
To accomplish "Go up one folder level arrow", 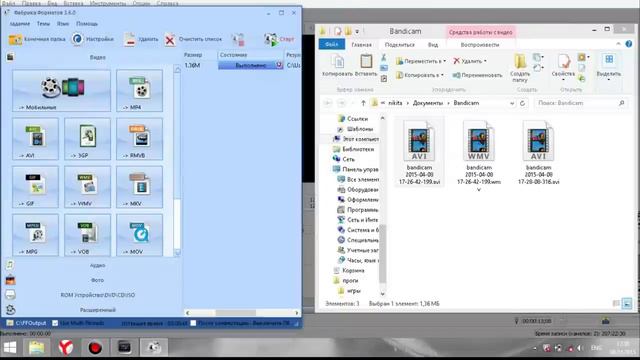I will point(363,103).
